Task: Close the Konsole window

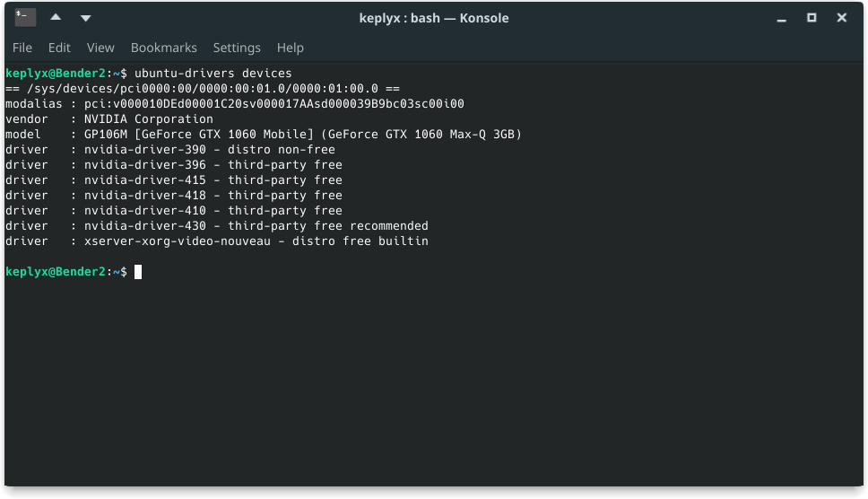Action: coord(842,17)
